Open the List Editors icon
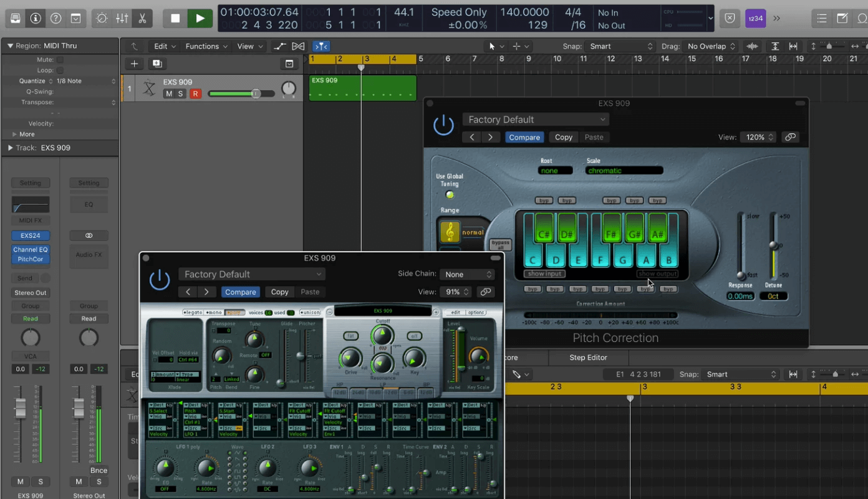The width and height of the screenshot is (868, 499). pos(822,19)
